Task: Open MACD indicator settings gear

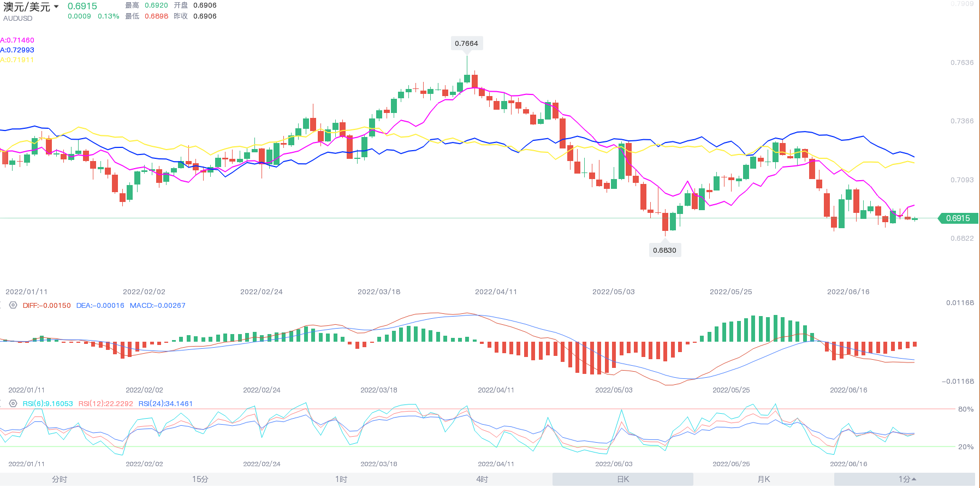Action: 13,305
